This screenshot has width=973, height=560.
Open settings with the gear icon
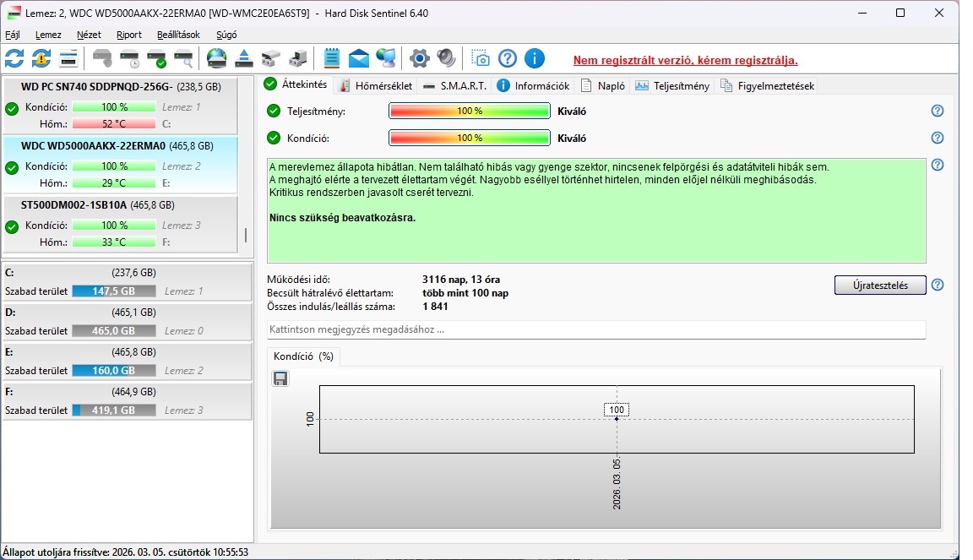pyautogui.click(x=420, y=59)
